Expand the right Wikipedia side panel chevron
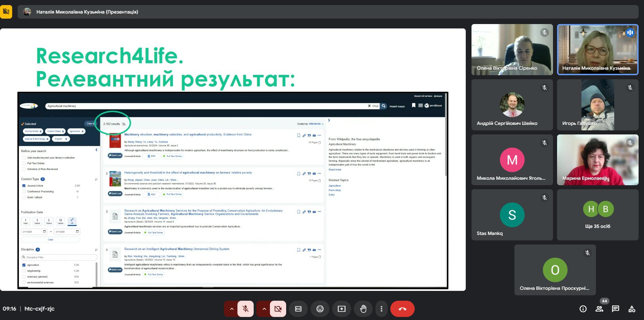 tap(329, 120)
